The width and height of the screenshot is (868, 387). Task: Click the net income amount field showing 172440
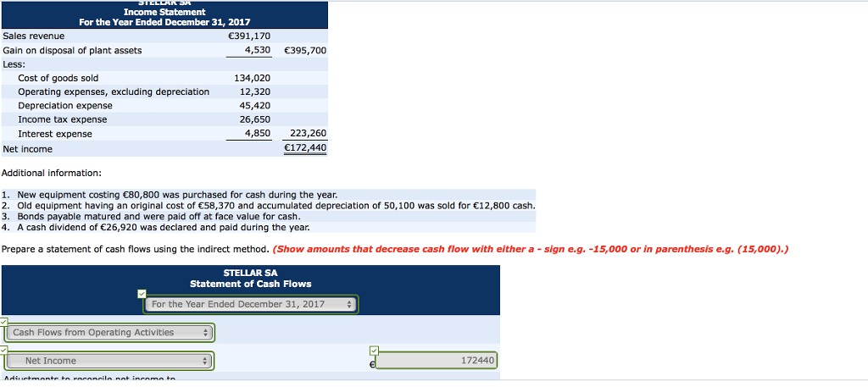pyautogui.click(x=437, y=361)
